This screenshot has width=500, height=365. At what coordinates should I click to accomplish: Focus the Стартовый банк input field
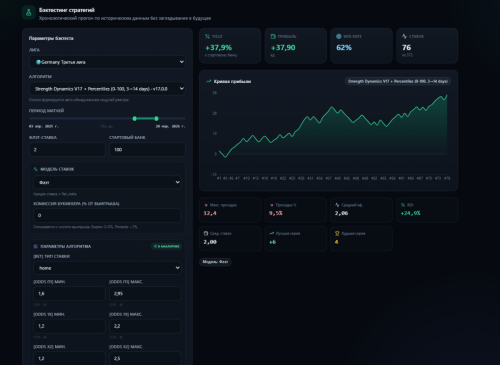(x=147, y=150)
